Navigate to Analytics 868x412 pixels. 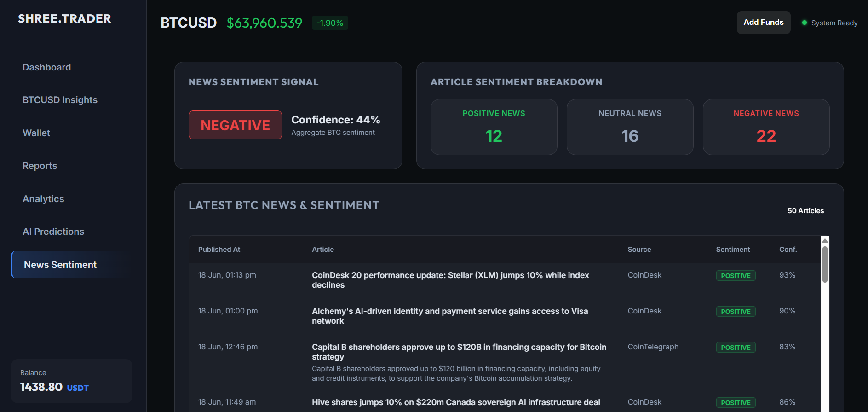[44, 199]
